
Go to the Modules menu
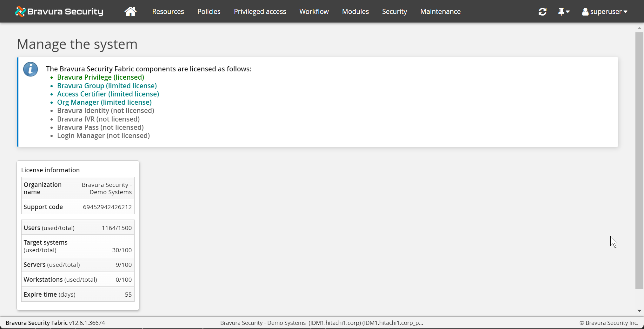(x=355, y=12)
